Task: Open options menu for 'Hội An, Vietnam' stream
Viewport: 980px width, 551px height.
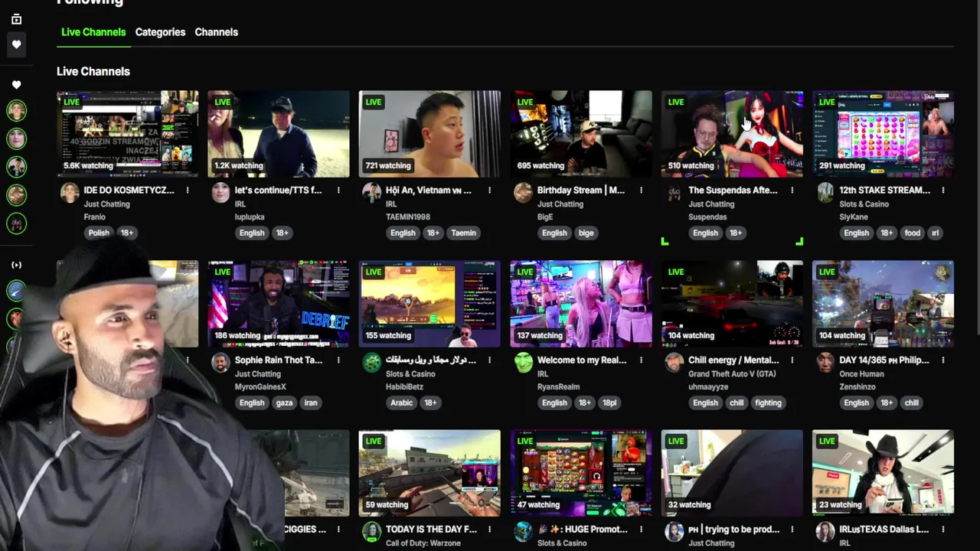Action: [489, 190]
